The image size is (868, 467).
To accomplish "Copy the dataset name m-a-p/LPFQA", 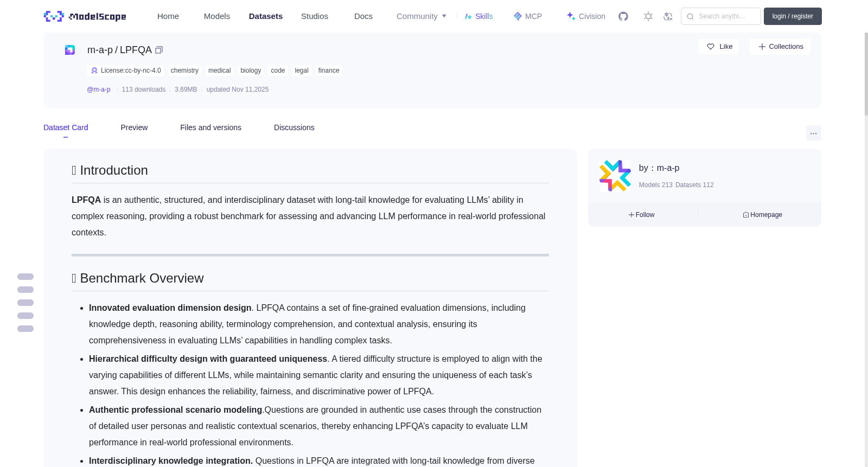I will [159, 50].
